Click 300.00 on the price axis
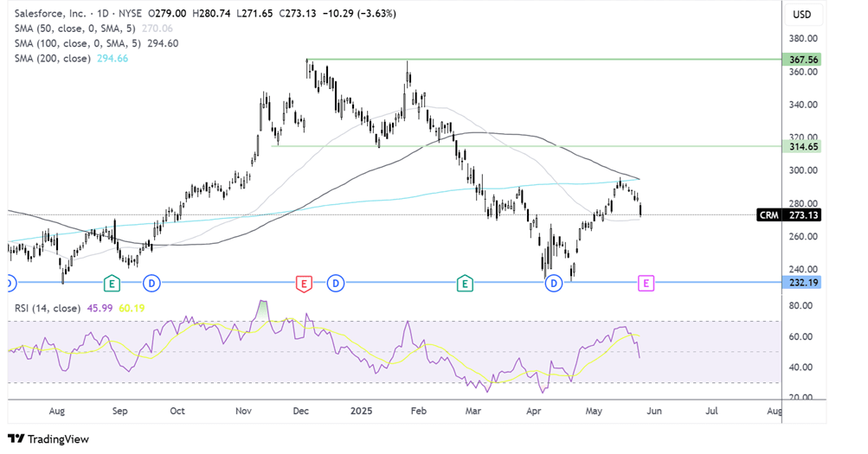The image size is (868, 454). [x=803, y=170]
